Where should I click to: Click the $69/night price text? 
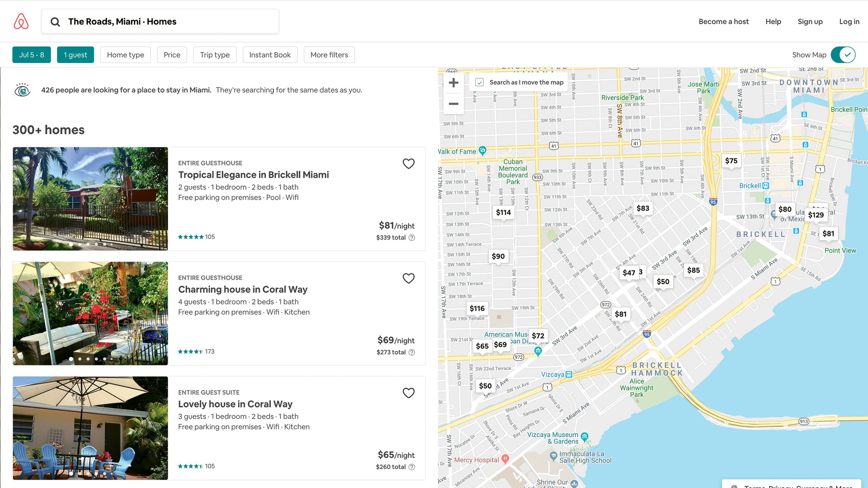point(396,340)
